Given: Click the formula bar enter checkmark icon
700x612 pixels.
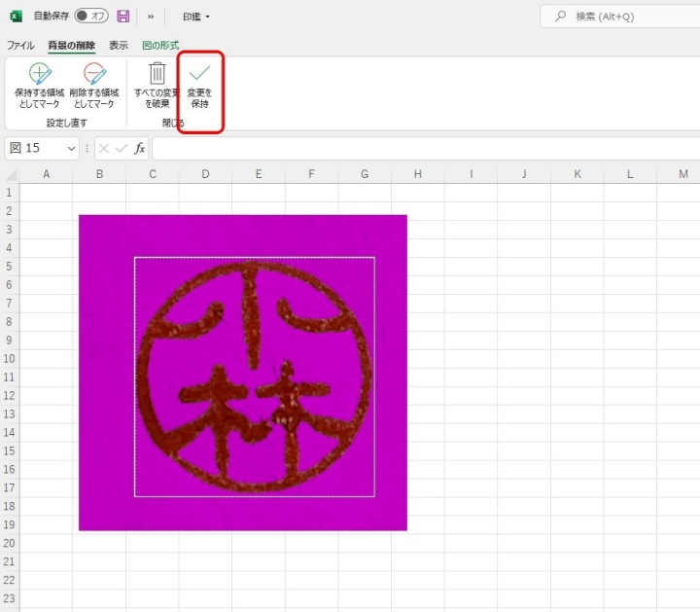Looking at the screenshot, I should click(122, 148).
